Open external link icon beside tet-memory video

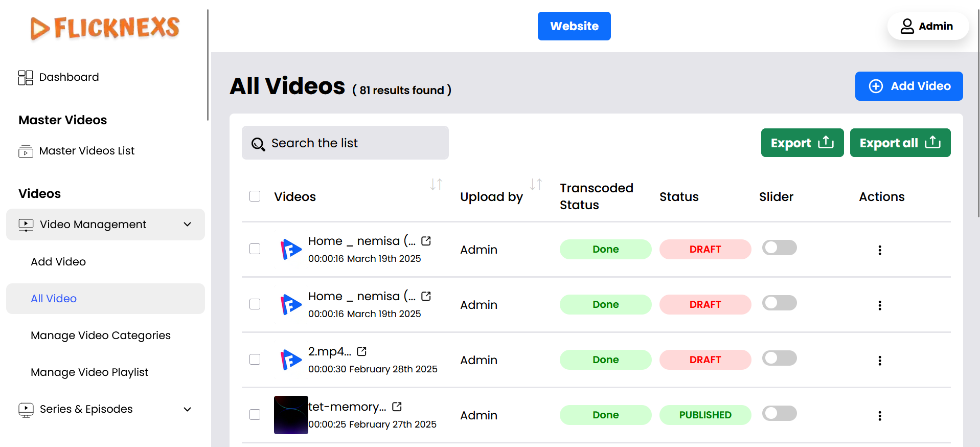click(397, 407)
